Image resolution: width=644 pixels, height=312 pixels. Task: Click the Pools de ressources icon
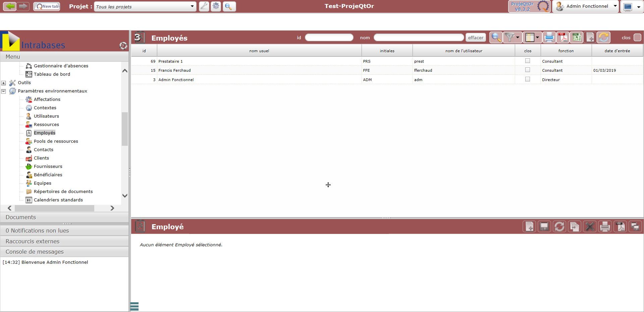[x=29, y=141]
